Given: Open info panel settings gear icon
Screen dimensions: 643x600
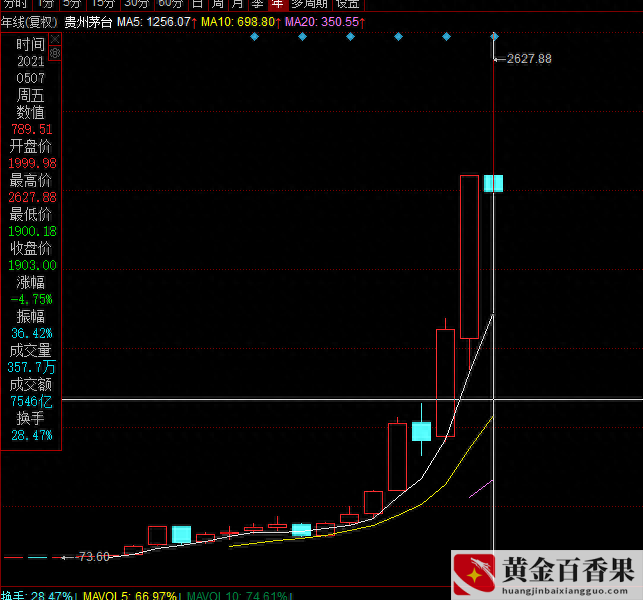Looking at the screenshot, I should point(55,53).
